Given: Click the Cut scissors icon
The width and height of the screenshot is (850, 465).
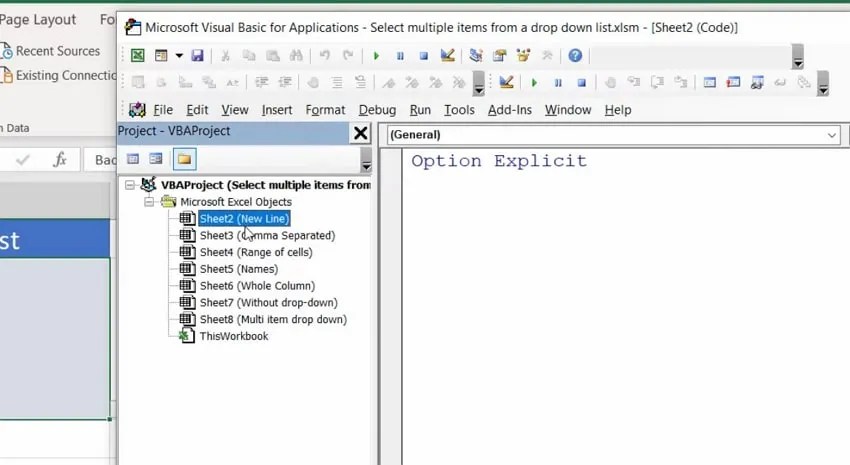Looking at the screenshot, I should pyautogui.click(x=226, y=55).
